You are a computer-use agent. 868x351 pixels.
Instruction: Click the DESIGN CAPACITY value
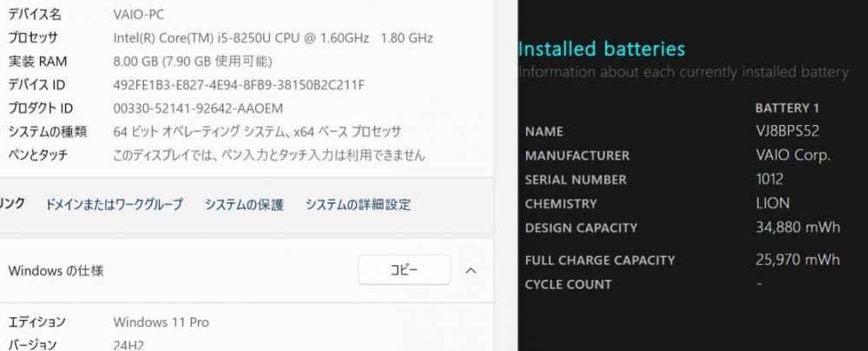pos(798,228)
